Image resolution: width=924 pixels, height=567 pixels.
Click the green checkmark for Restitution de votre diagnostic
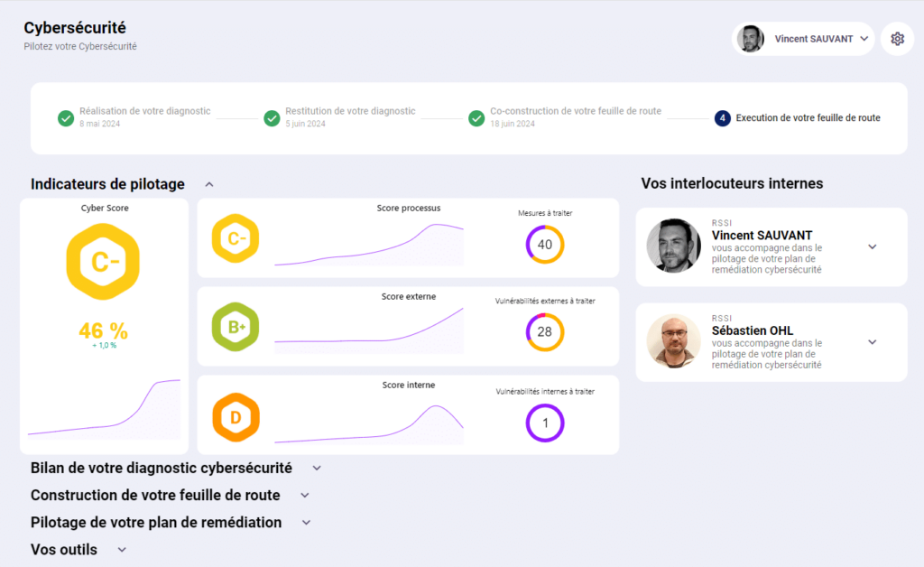272,118
